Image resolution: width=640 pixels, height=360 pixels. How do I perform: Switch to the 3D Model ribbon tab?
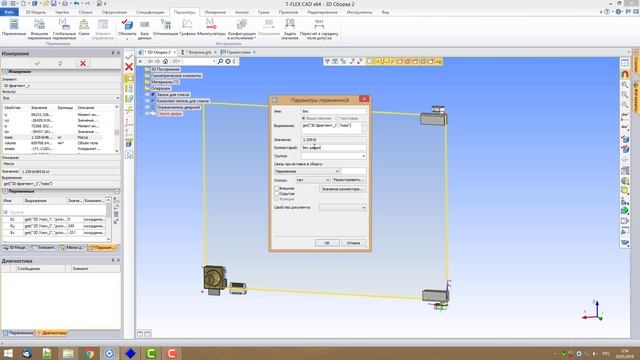pyautogui.click(x=36, y=12)
